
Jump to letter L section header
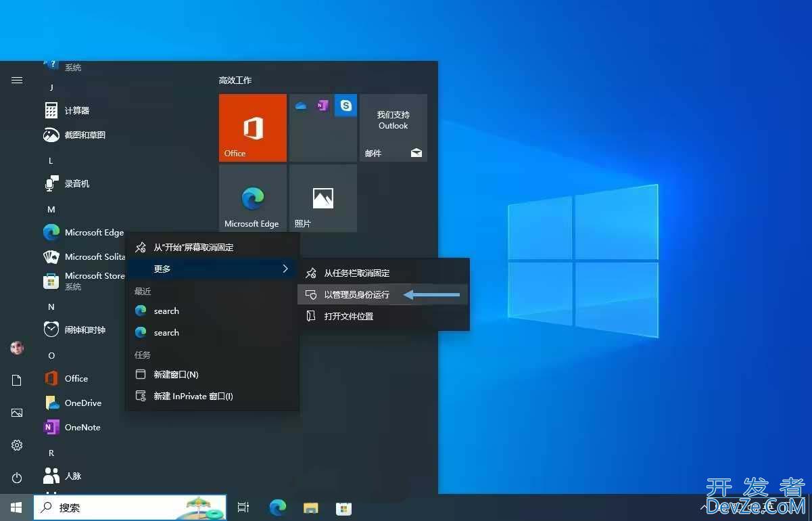click(51, 160)
